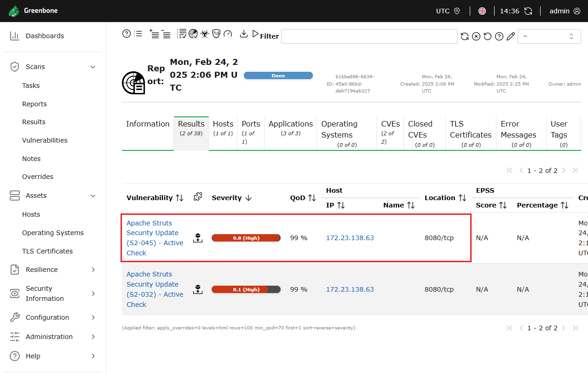Screen dimensions: 588x374
Task: Open the Apache Struts S2-032 vulnerability link
Action: [x=155, y=289]
